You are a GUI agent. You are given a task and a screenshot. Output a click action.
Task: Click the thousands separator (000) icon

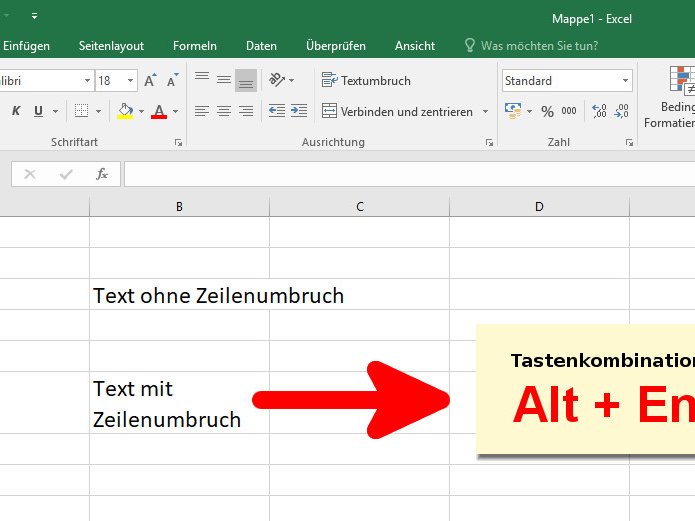(569, 111)
